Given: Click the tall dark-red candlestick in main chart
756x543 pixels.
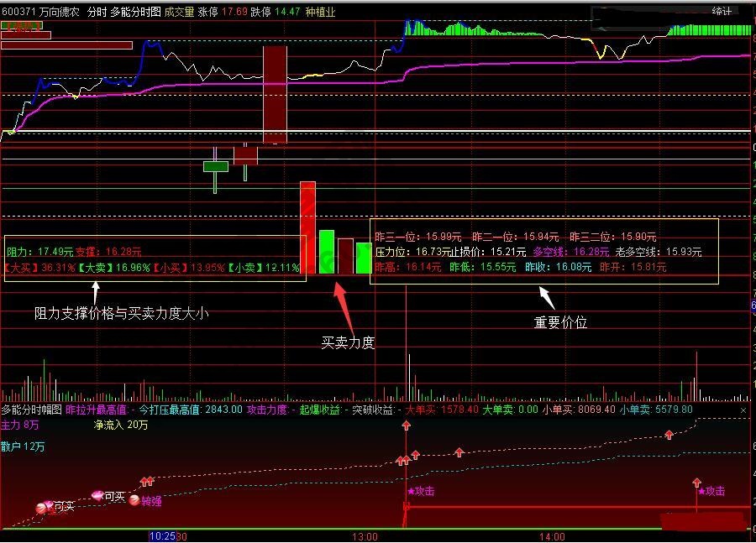Looking at the screenshot, I should pyautogui.click(x=276, y=95).
